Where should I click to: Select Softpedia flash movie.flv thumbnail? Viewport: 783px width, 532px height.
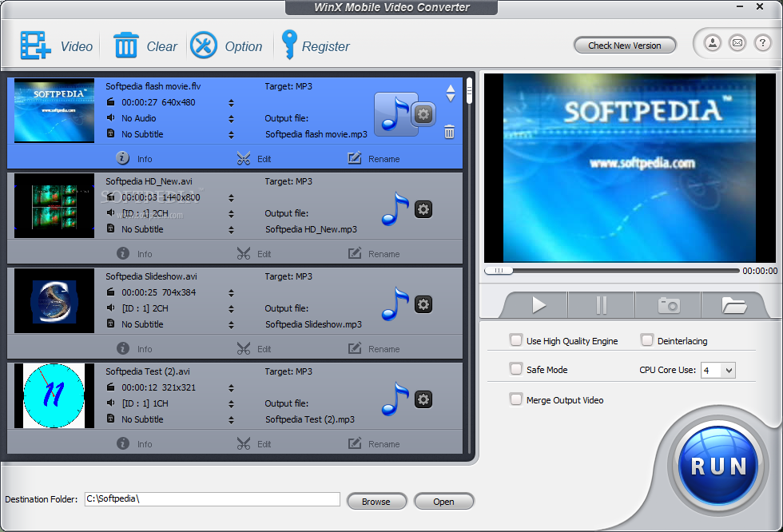pos(54,110)
